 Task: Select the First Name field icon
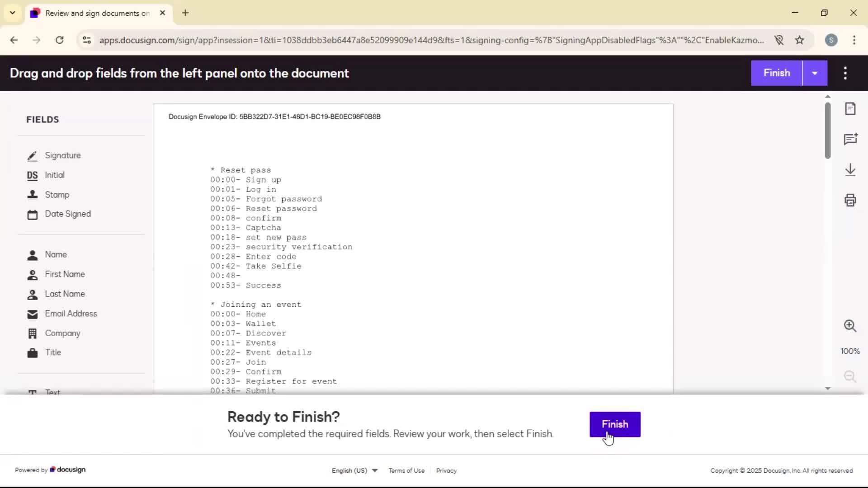(x=32, y=275)
